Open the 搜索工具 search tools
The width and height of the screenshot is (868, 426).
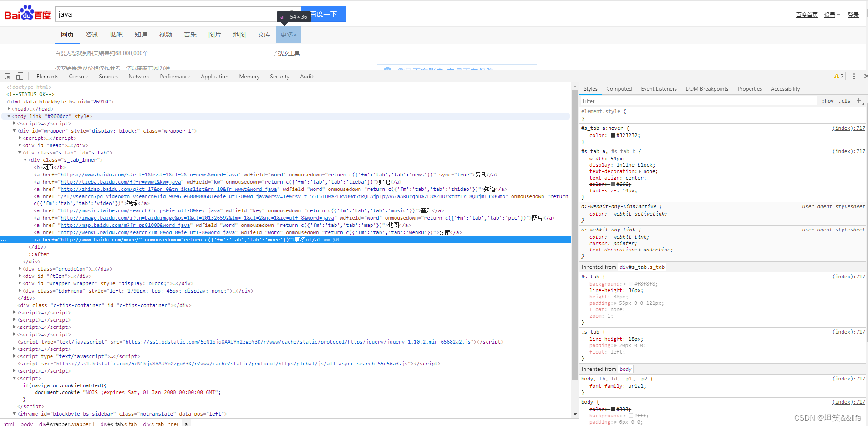pyautogui.click(x=286, y=53)
